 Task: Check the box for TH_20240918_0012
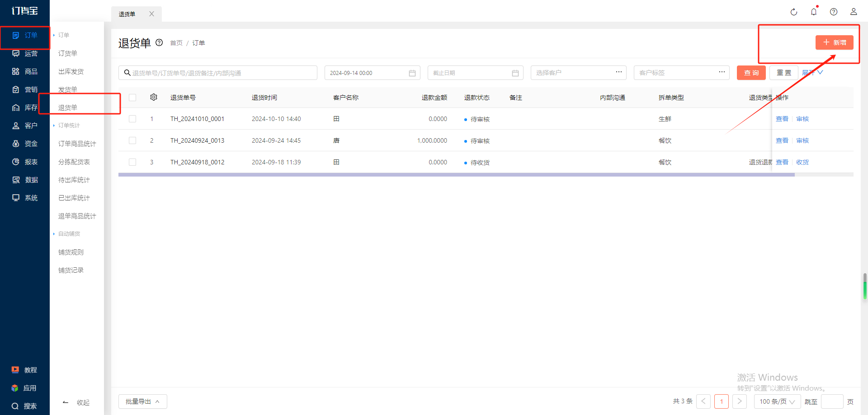[x=132, y=162]
